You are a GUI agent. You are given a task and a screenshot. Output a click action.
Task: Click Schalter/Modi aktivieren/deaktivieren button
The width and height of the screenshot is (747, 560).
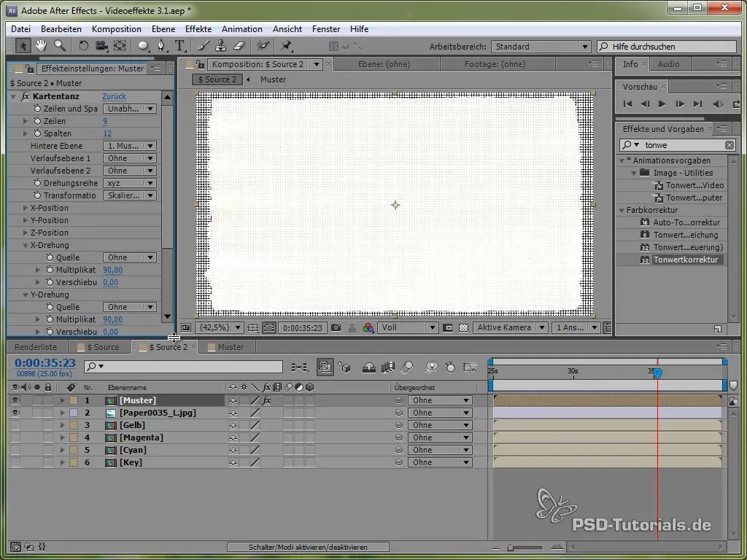[x=308, y=547]
